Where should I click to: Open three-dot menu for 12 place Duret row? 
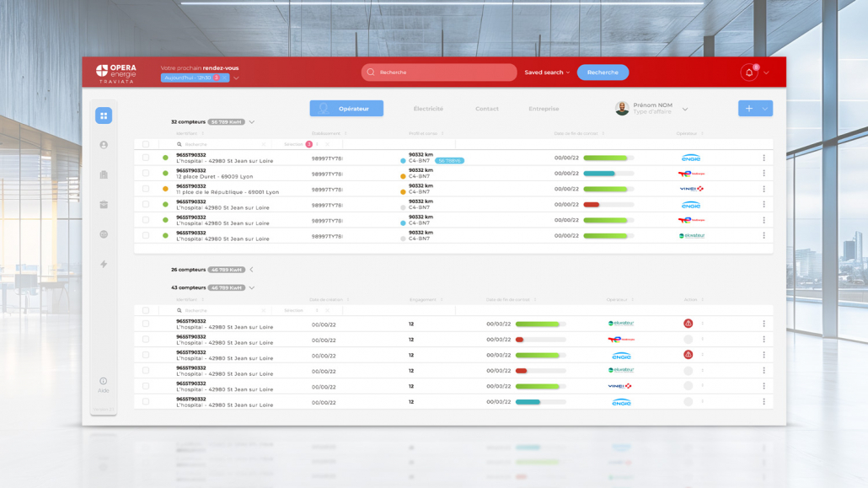pyautogui.click(x=764, y=174)
